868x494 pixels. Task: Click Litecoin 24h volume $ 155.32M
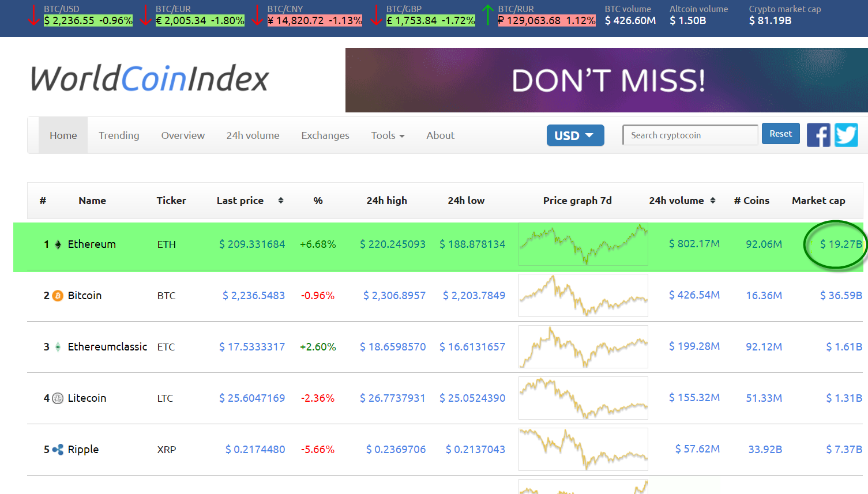[x=694, y=398]
